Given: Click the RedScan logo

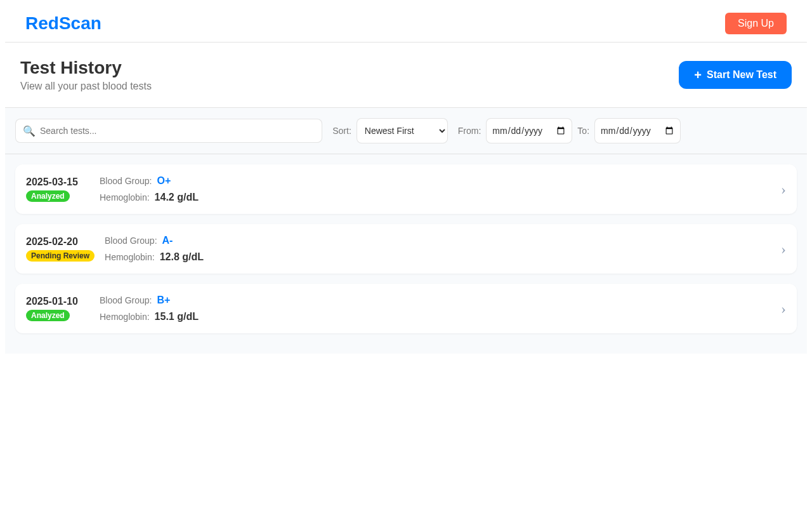Looking at the screenshot, I should point(63,23).
